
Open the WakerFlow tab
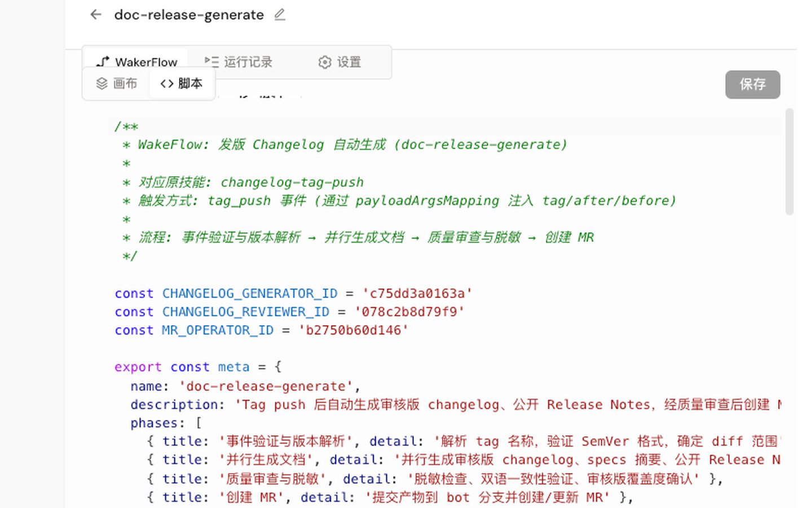point(136,62)
